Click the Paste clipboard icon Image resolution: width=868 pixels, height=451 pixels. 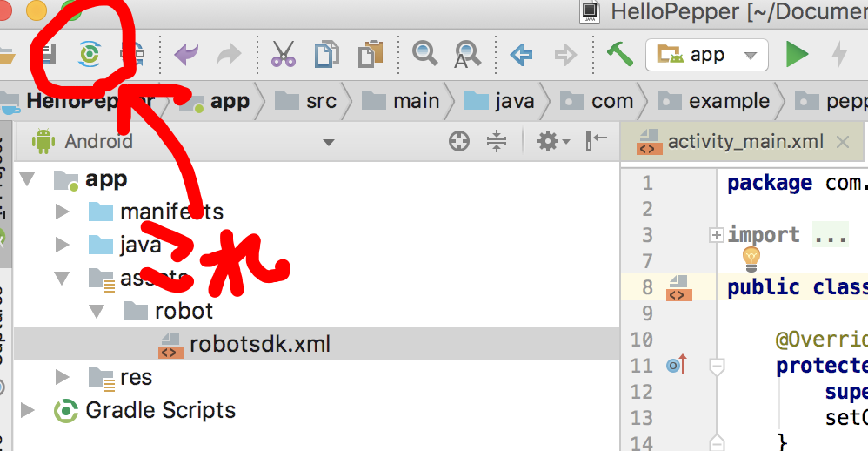point(371,54)
